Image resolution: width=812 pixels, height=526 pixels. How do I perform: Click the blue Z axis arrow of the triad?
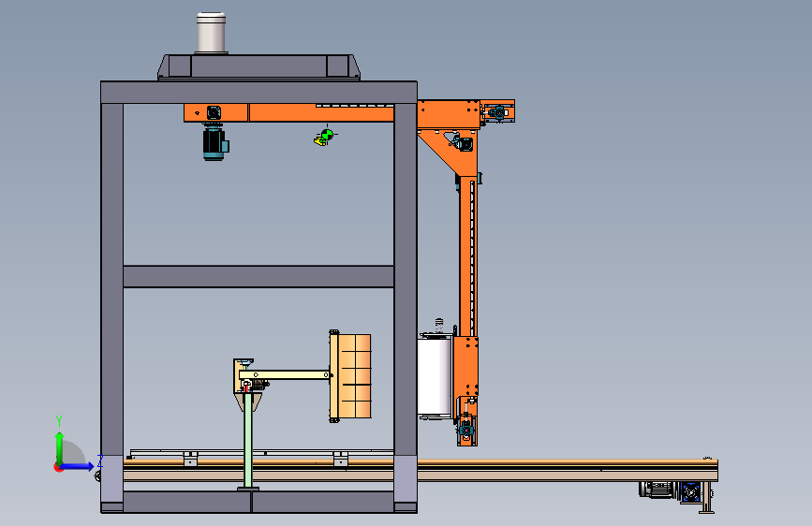click(x=77, y=466)
